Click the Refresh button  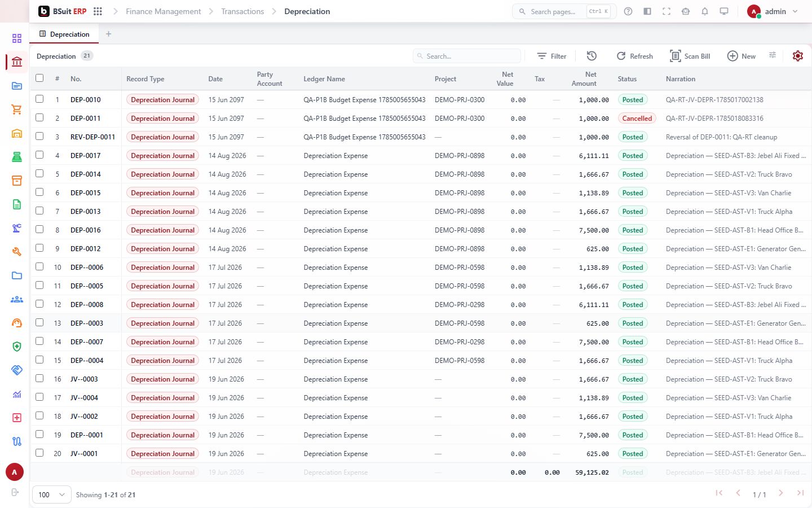coord(634,56)
